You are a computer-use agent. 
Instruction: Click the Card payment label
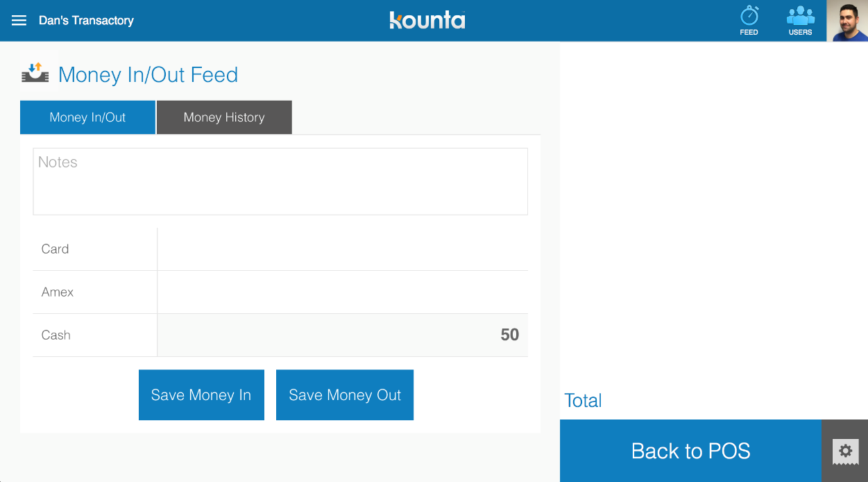point(55,249)
